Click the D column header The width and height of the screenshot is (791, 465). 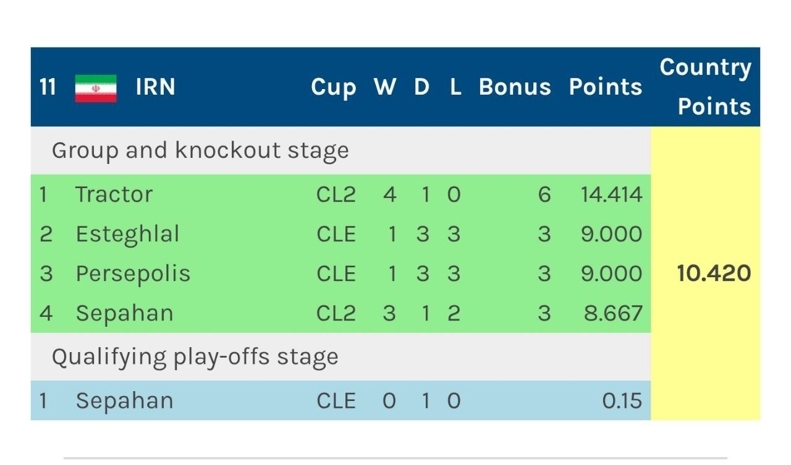point(422,87)
